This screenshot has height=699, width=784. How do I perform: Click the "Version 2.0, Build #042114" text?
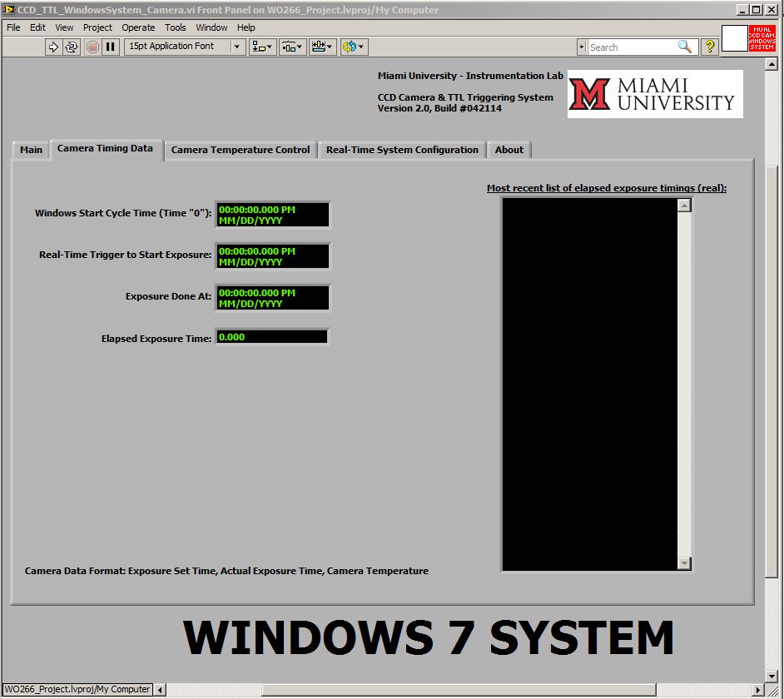(x=439, y=108)
